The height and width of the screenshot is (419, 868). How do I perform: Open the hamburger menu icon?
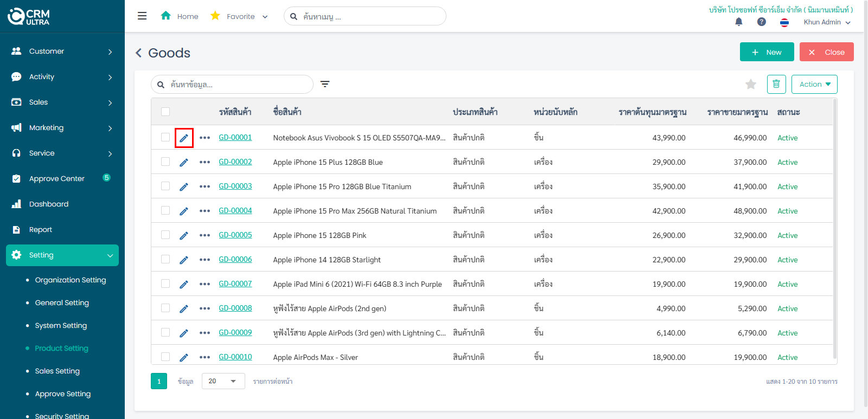142,16
